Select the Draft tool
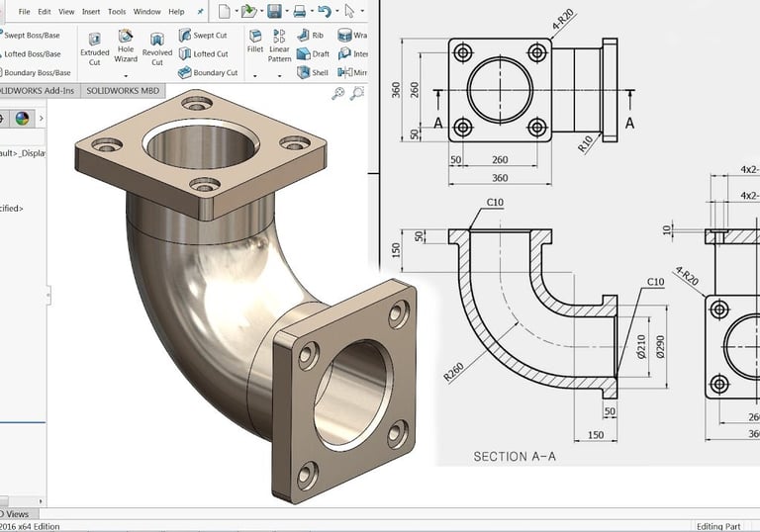Viewport: 760px width, 532px height. (x=313, y=53)
